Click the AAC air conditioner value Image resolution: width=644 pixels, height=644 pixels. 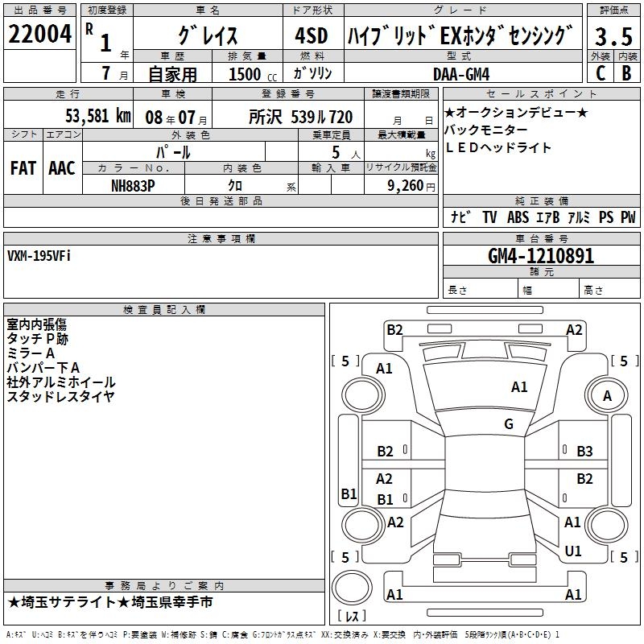[62, 168]
